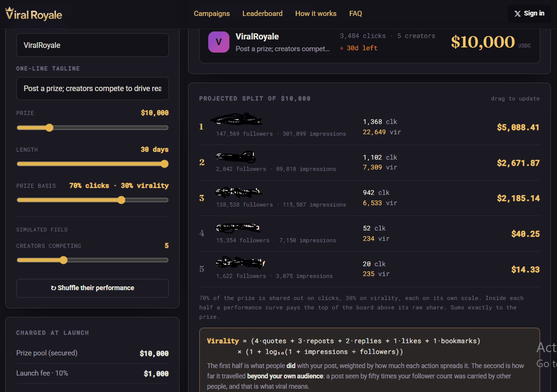The height and width of the screenshot is (392, 557).
Task: Click the 147,569 followers stat line
Action: (281, 134)
